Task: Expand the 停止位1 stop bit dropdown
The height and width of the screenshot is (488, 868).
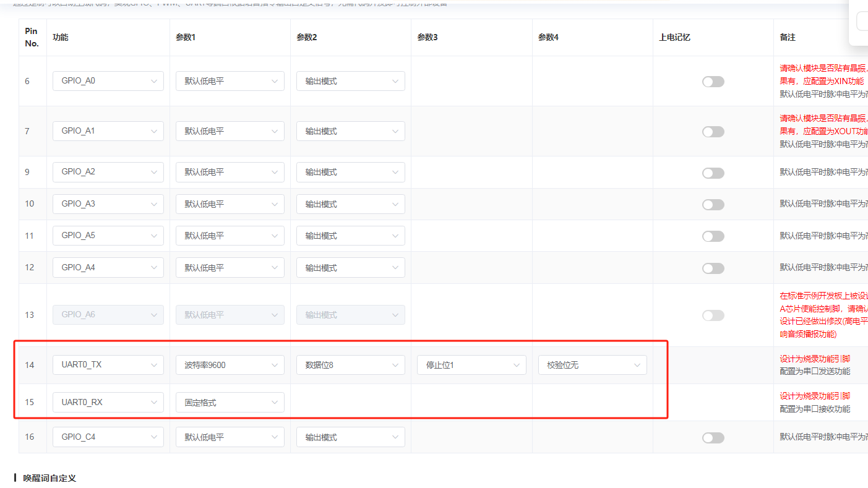Action: coord(471,365)
